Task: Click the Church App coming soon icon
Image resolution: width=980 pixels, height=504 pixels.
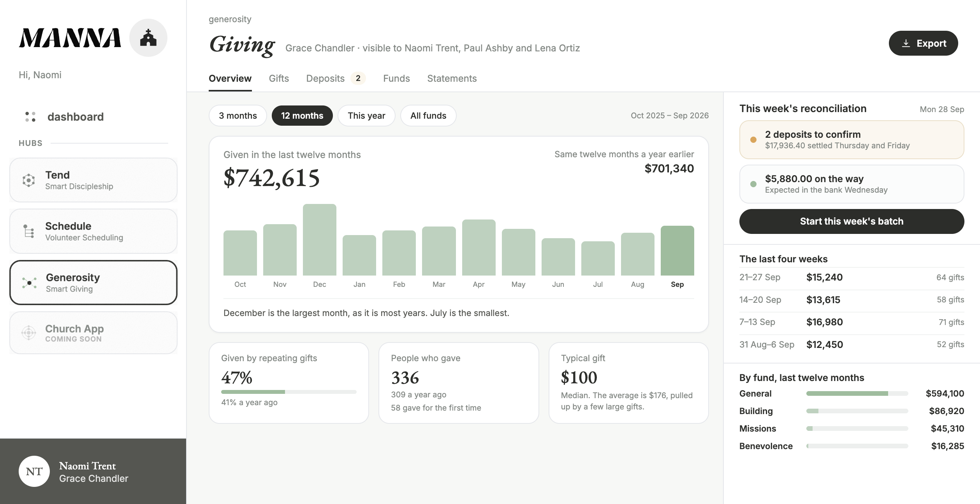Action: [x=29, y=333]
